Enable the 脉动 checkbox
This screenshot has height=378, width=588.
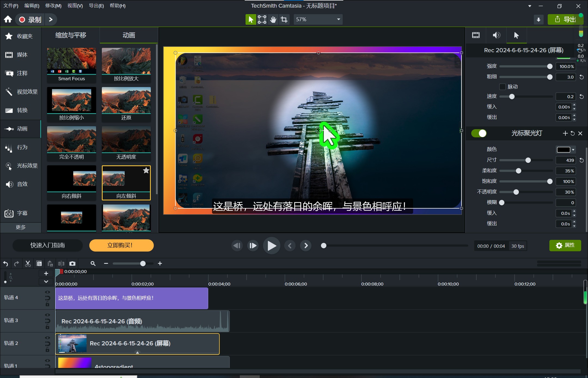503,87
